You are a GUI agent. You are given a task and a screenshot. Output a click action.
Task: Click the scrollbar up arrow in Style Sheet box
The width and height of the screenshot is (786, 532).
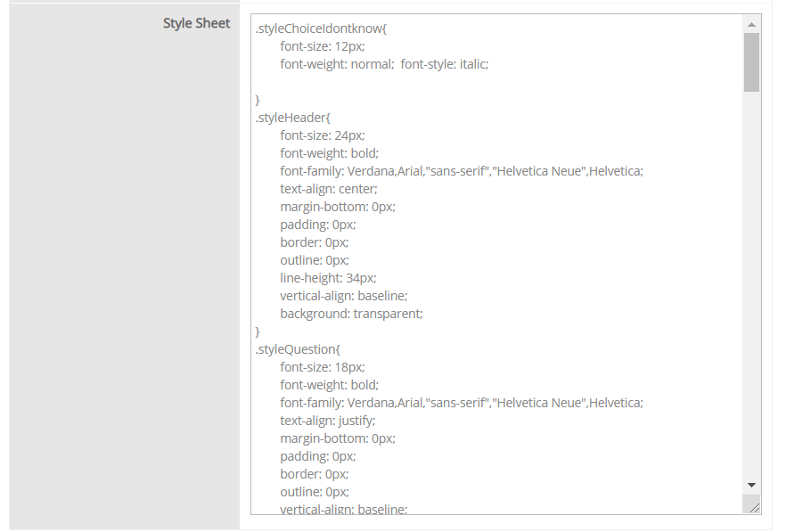tap(751, 24)
